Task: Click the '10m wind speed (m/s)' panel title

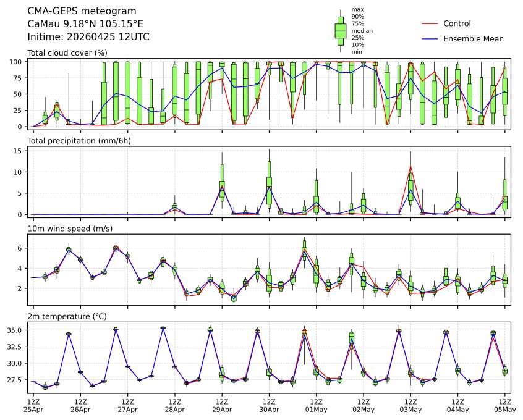Action: [x=70, y=229]
